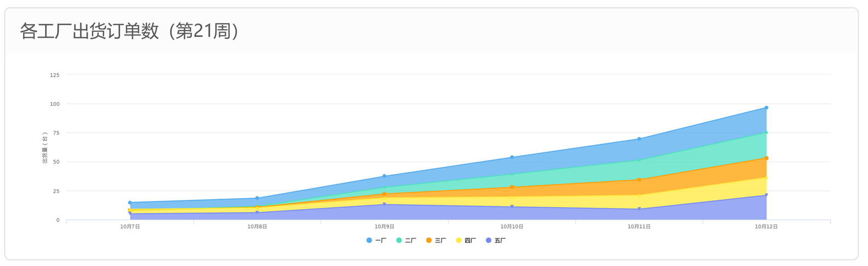Select the 二厂 diamond marker on 10月10日

tap(512, 174)
